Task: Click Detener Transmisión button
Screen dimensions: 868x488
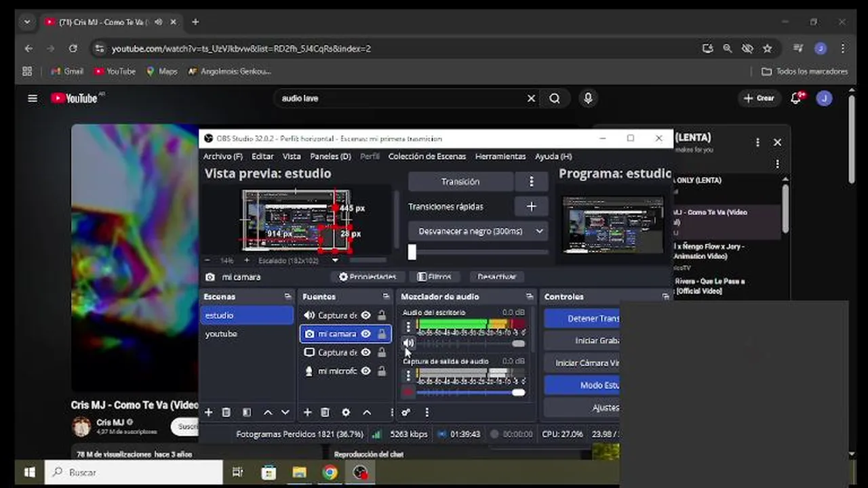Action: coord(582,319)
